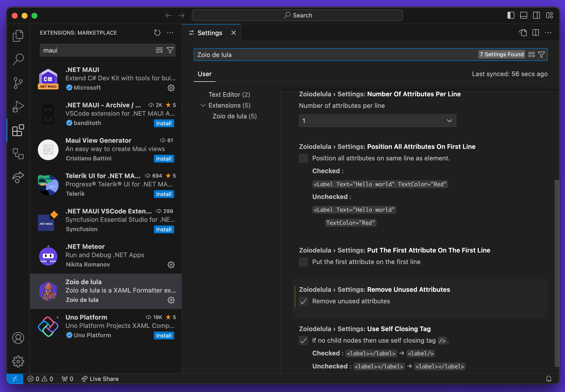
Task: Open the Search view in activity bar
Action: pyautogui.click(x=18, y=59)
